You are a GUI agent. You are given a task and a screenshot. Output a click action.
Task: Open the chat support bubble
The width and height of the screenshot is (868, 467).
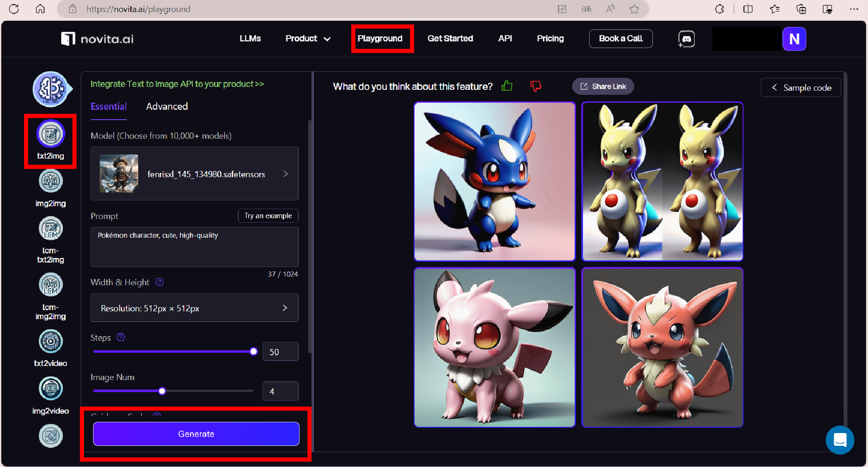839,440
